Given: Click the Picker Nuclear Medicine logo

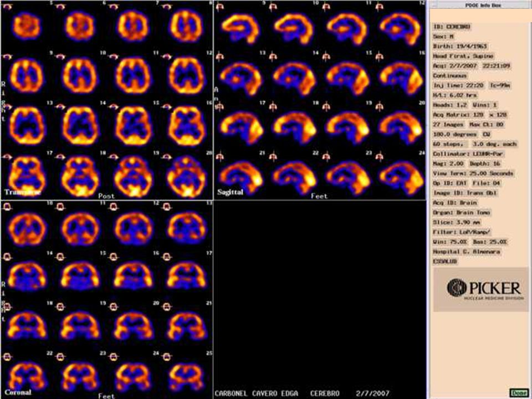Looking at the screenshot, I should [x=480, y=289].
